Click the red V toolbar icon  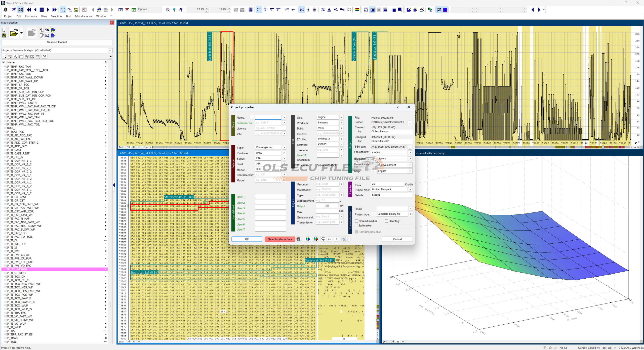click(x=127, y=10)
